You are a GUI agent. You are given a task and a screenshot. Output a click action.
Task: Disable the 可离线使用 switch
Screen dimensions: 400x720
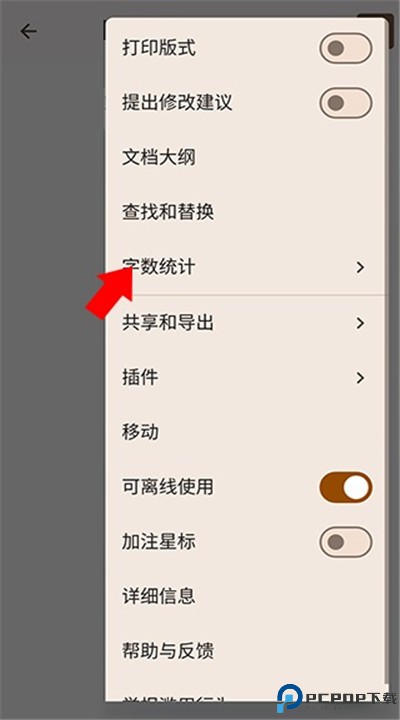click(346, 487)
